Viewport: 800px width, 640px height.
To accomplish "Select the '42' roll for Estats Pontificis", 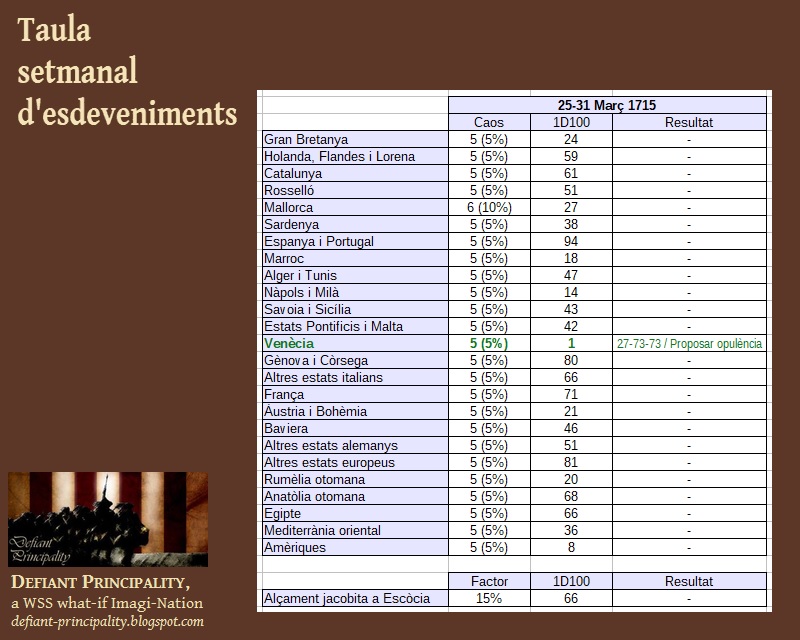I will 571,326.
